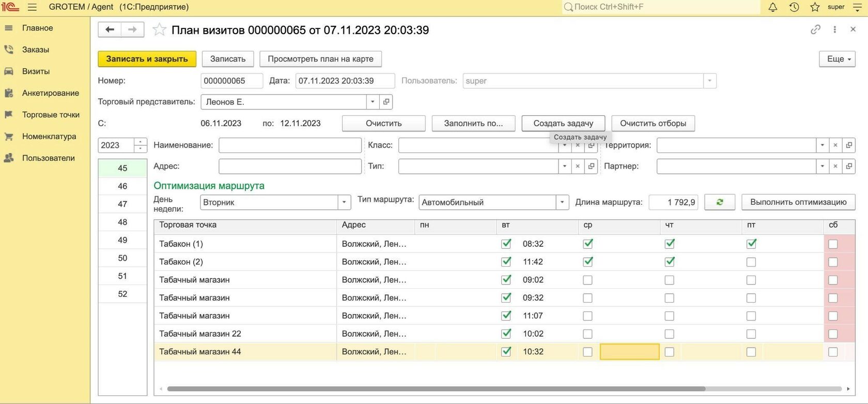Select week 47 in list

point(122,204)
